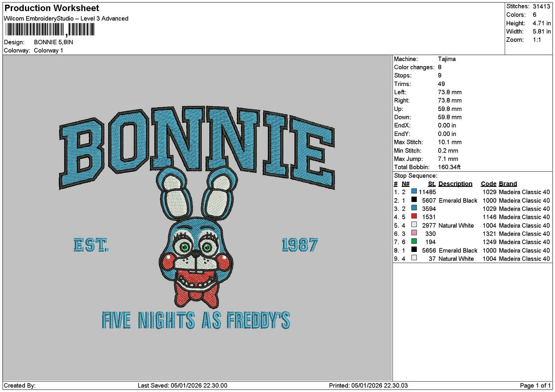Click 'Natural White' in stop row 9

point(456,259)
